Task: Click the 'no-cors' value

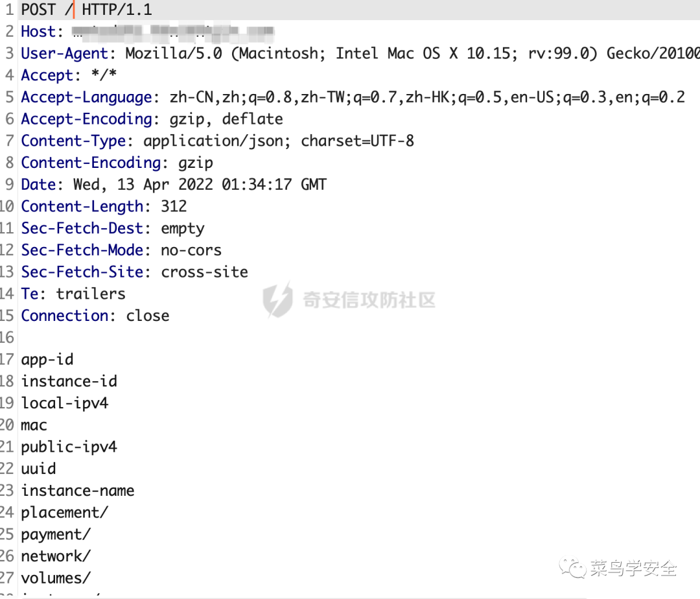Action: click(191, 250)
